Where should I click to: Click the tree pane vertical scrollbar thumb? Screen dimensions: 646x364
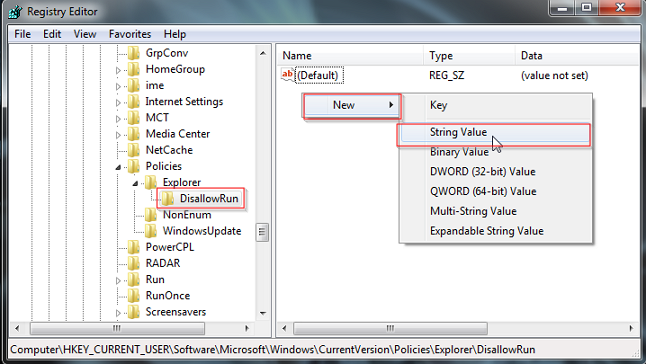click(x=262, y=232)
